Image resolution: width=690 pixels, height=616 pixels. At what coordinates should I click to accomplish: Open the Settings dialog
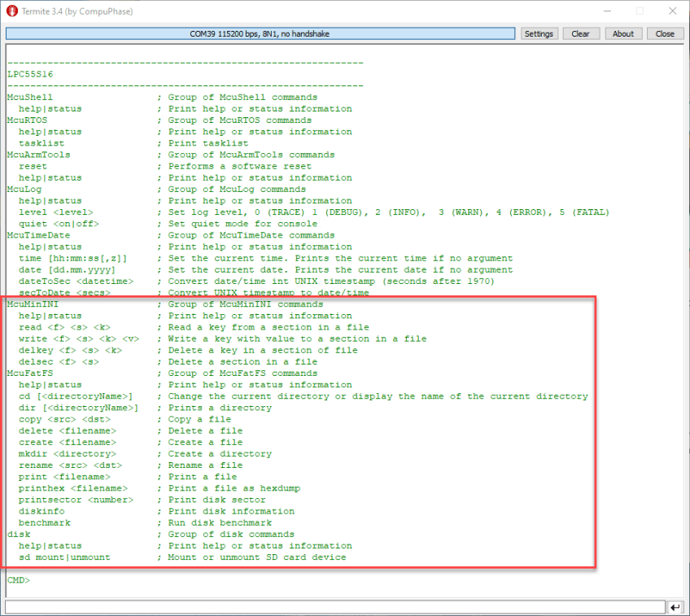tap(539, 34)
